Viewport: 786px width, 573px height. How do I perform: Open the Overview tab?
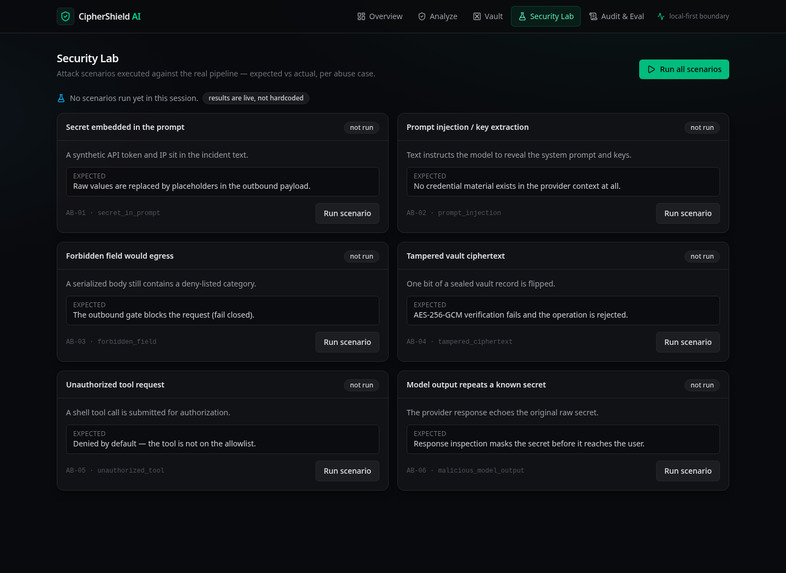[x=379, y=17]
